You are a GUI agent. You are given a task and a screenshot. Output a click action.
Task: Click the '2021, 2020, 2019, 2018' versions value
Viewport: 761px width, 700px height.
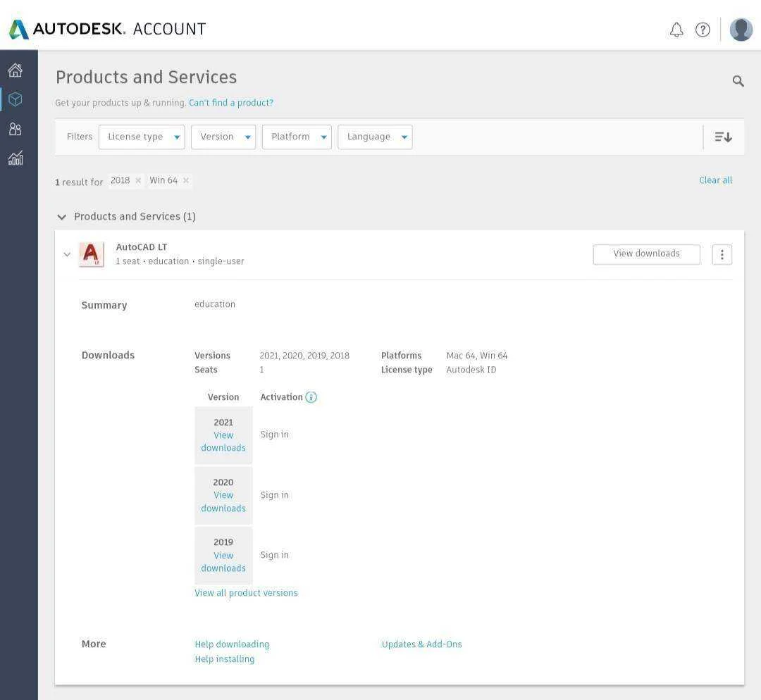[304, 356]
